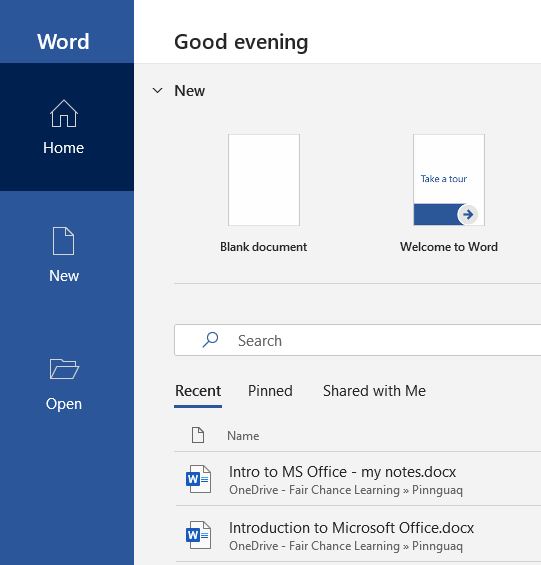This screenshot has width=541, height=565.
Task: Sort files by the Name column header
Action: pos(243,436)
